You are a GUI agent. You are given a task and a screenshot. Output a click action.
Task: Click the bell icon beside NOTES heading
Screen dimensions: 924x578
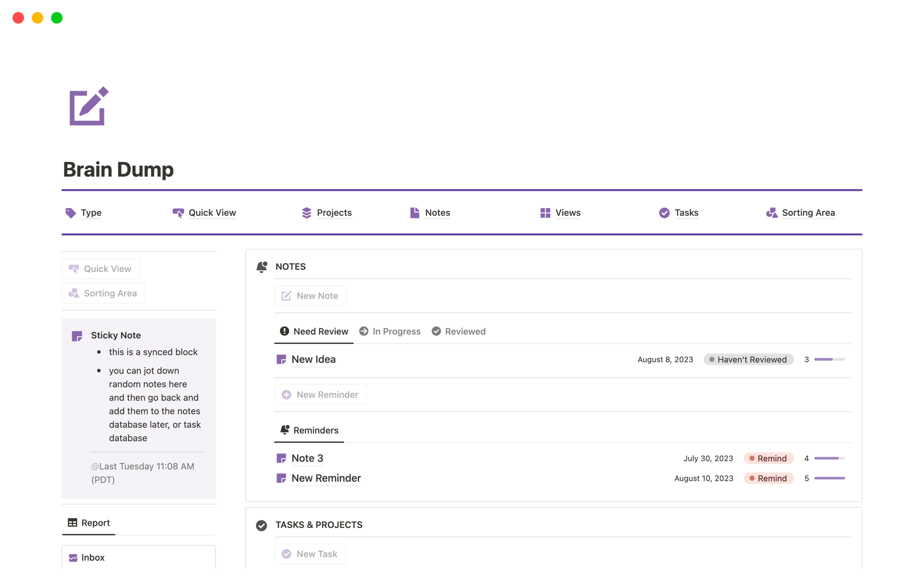tap(262, 267)
